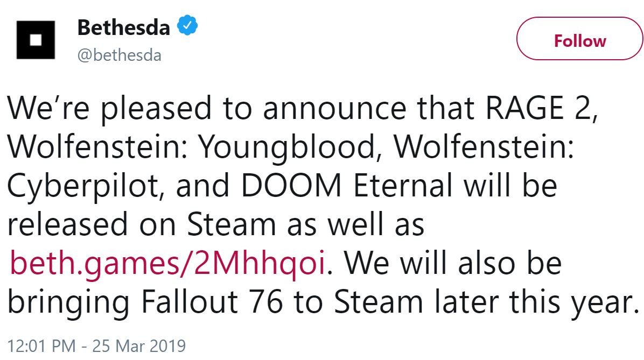The image size is (644, 360).
Task: Click the @bethesda handle
Action: 119,54
